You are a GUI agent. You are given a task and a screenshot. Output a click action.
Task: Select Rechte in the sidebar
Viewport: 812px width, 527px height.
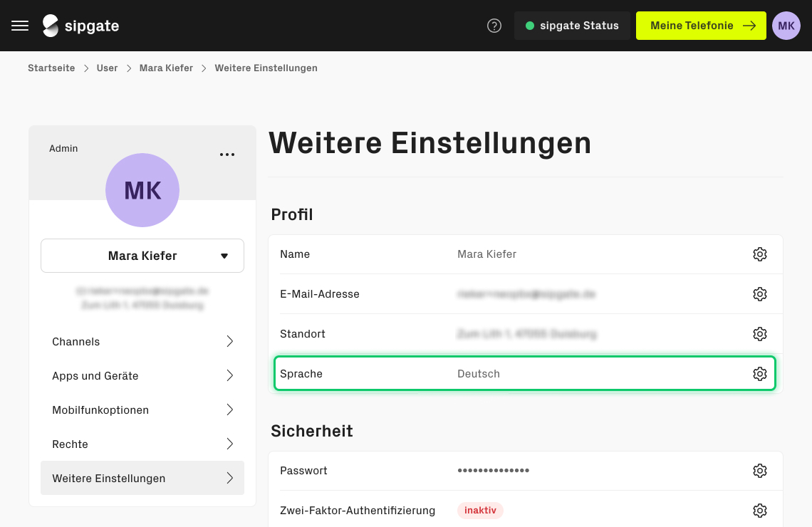click(x=142, y=444)
